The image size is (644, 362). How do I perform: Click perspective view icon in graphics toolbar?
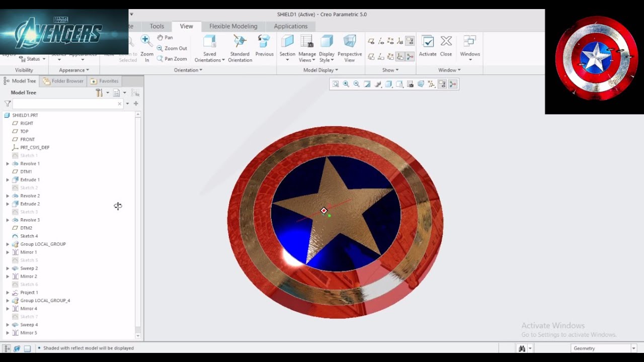(421, 84)
